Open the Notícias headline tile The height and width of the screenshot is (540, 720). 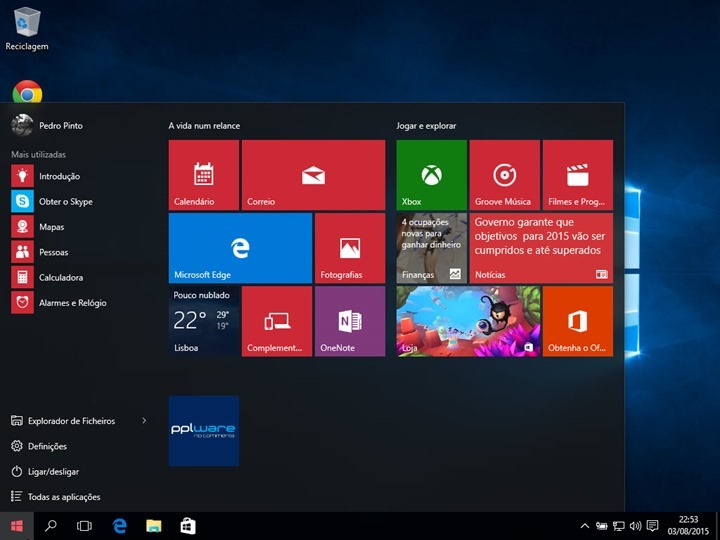click(541, 248)
